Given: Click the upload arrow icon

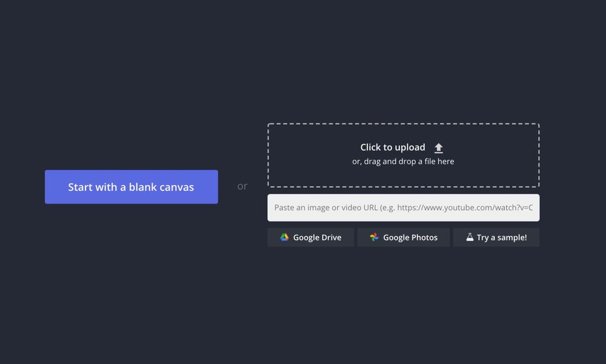Looking at the screenshot, I should [x=439, y=148].
